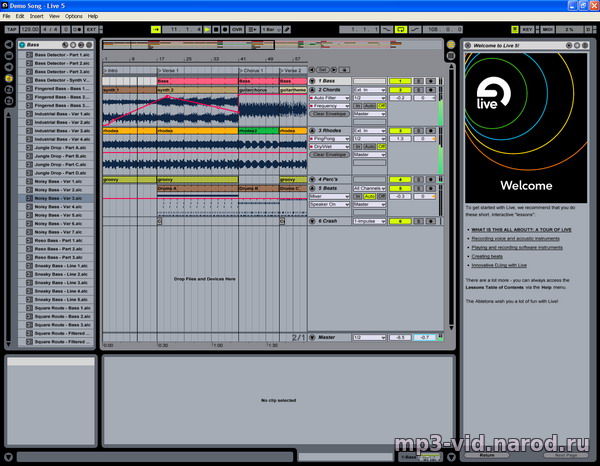This screenshot has height=466, width=600.
Task: Unfold the 1 Bass track
Action: 312,81
